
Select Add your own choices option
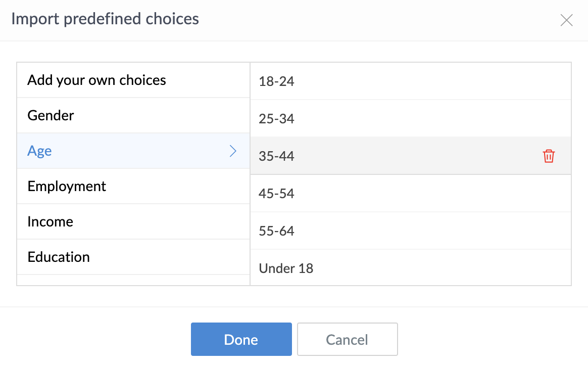click(96, 80)
